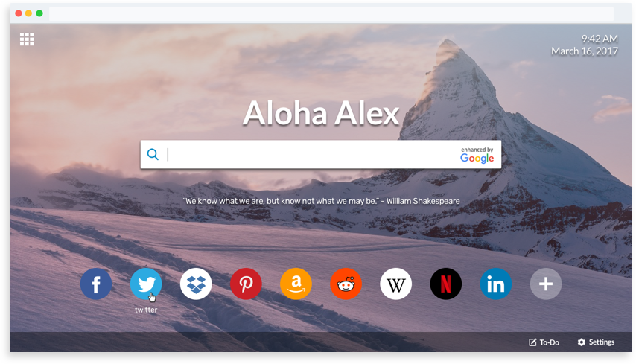Viewport: 636px width, 364px height.
Task: Open the Amazon shortcut icon
Action: [x=296, y=284]
